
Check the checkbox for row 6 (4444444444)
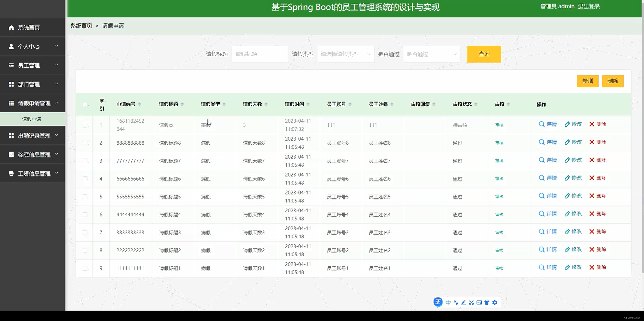coord(85,215)
